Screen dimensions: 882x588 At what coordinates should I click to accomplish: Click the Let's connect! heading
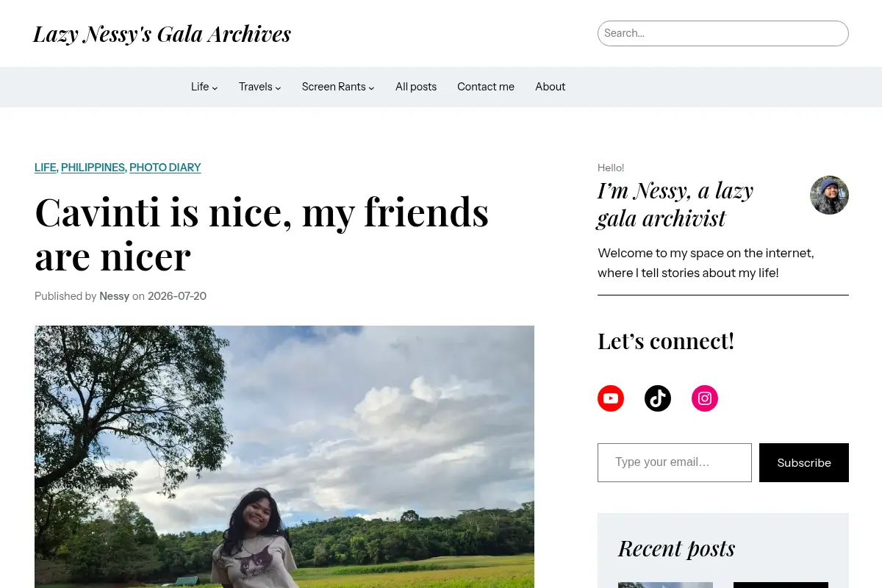666,341
